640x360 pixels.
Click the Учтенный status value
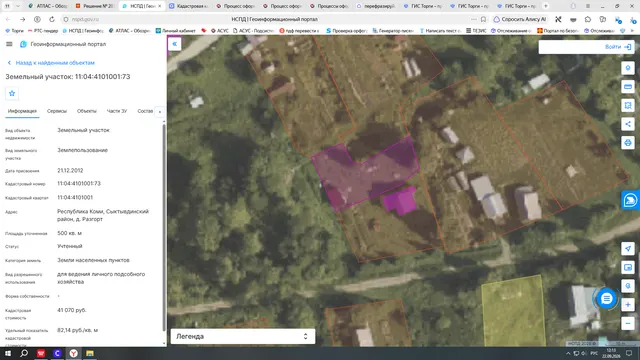coord(70,246)
